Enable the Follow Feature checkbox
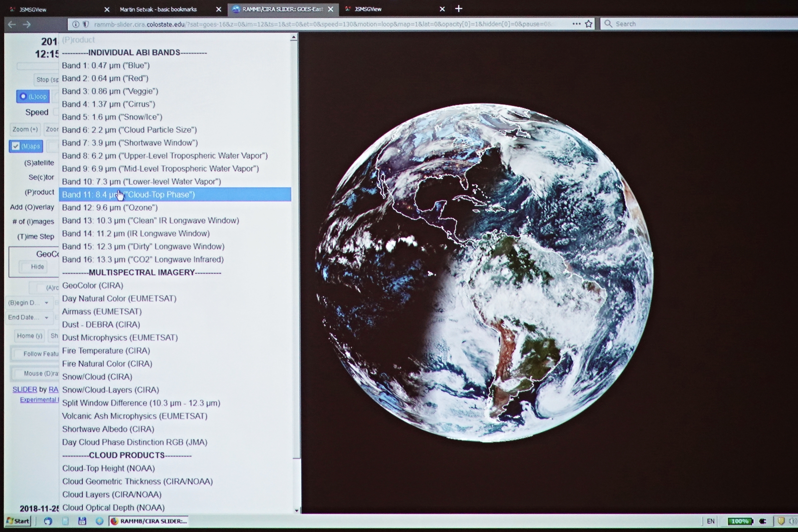Image resolution: width=798 pixels, height=532 pixels. click(18, 354)
